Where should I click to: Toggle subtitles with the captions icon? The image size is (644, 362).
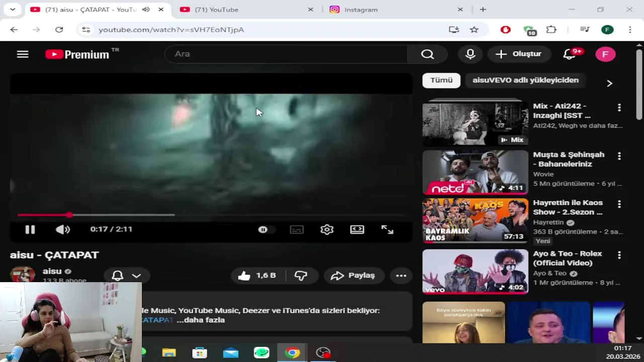pyautogui.click(x=297, y=230)
